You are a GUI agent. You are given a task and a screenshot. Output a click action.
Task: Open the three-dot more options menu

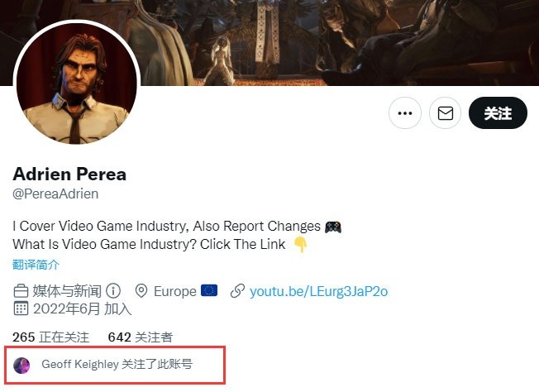pos(404,113)
